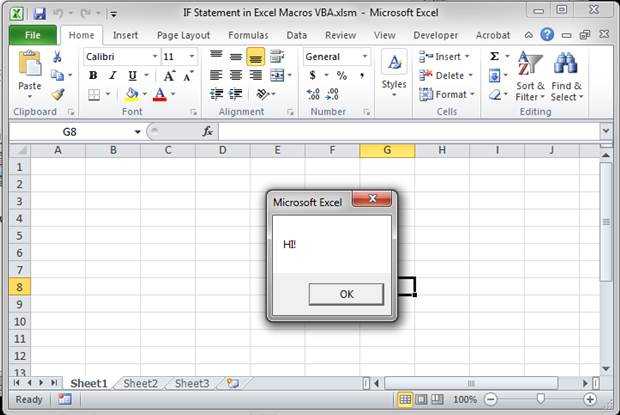The width and height of the screenshot is (620, 415).
Task: Apply Accounting dollar format
Action: click(x=312, y=75)
